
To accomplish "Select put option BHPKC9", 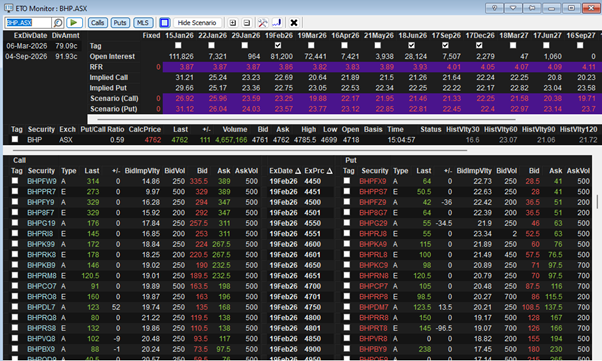I will tap(374, 265).
